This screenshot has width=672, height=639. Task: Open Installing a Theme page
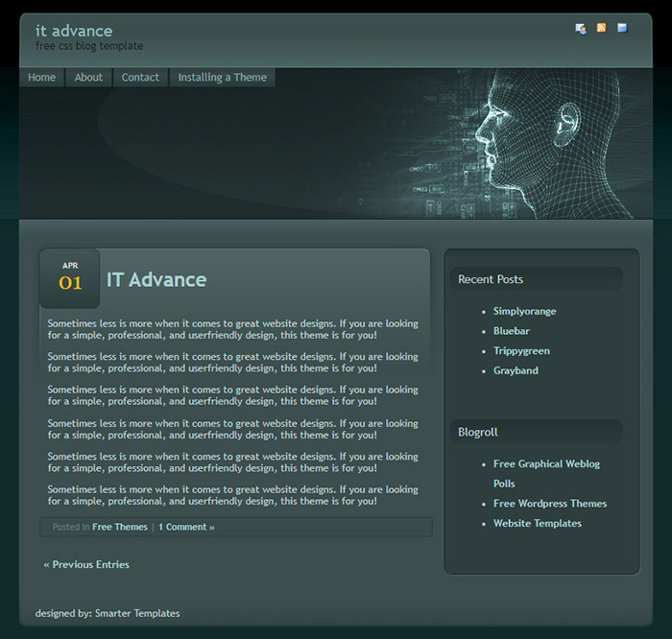(223, 78)
